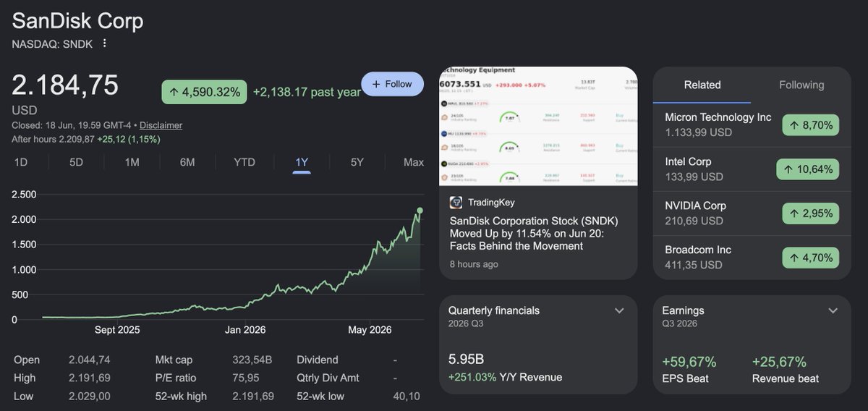Image resolution: width=868 pixels, height=411 pixels.
Task: Select the 5Y chart range
Action: (357, 162)
